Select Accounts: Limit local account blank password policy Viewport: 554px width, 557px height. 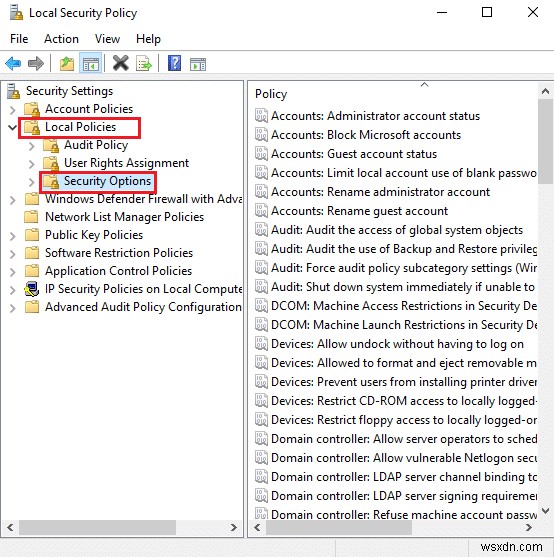403,173
